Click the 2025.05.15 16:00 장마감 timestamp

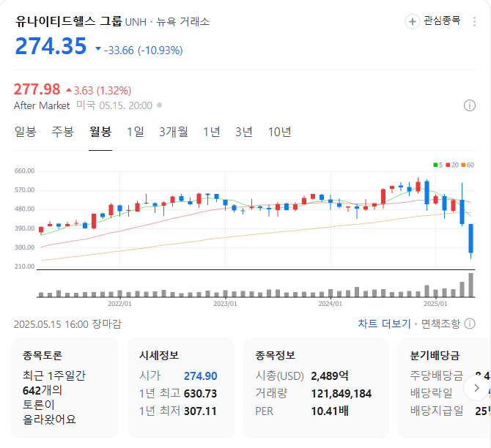(67, 324)
